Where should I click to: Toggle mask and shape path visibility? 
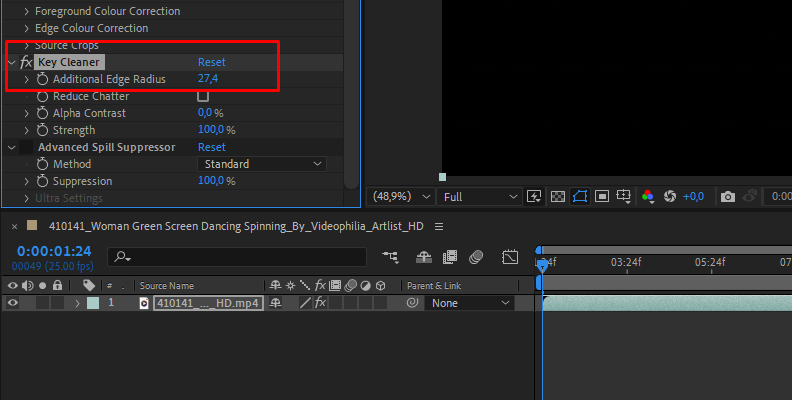pyautogui.click(x=580, y=196)
